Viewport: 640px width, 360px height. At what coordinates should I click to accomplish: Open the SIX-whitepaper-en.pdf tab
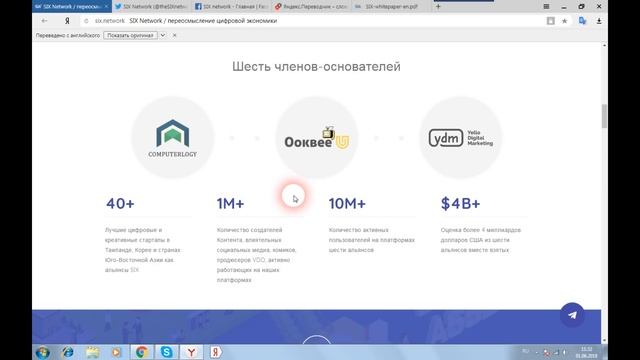coord(391,7)
